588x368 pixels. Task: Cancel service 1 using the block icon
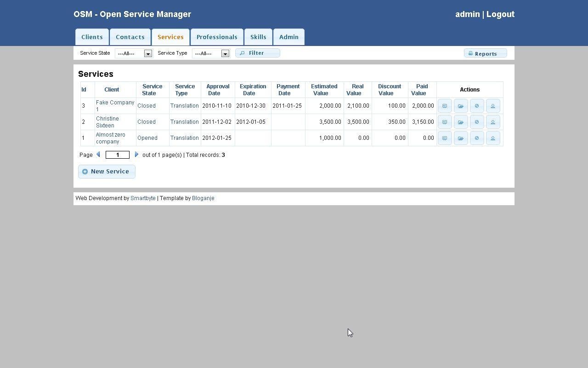pos(477,138)
